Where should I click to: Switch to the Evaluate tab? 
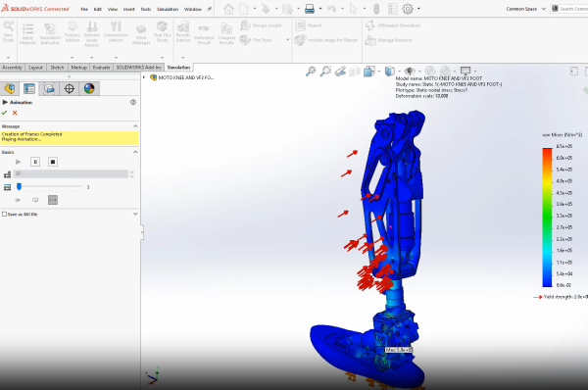[101, 68]
